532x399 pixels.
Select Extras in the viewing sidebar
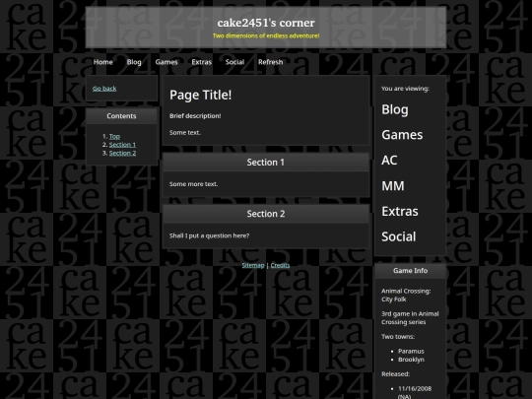click(400, 212)
